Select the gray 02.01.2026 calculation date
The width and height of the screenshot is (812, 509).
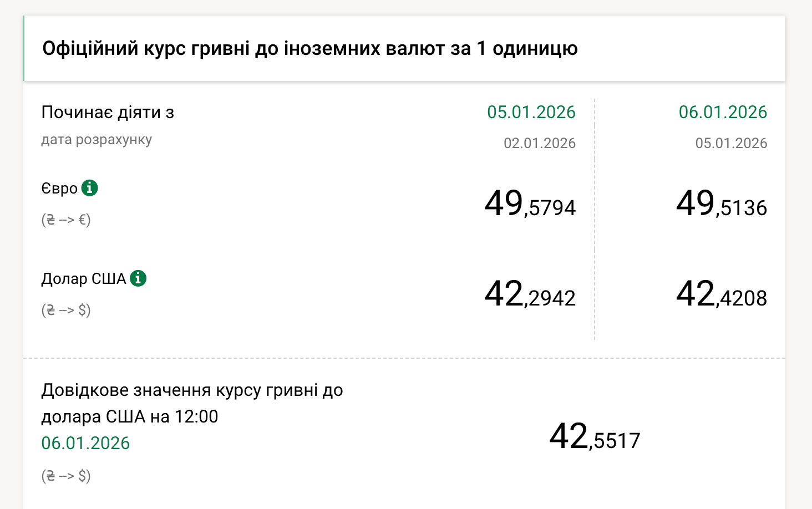coord(539,143)
